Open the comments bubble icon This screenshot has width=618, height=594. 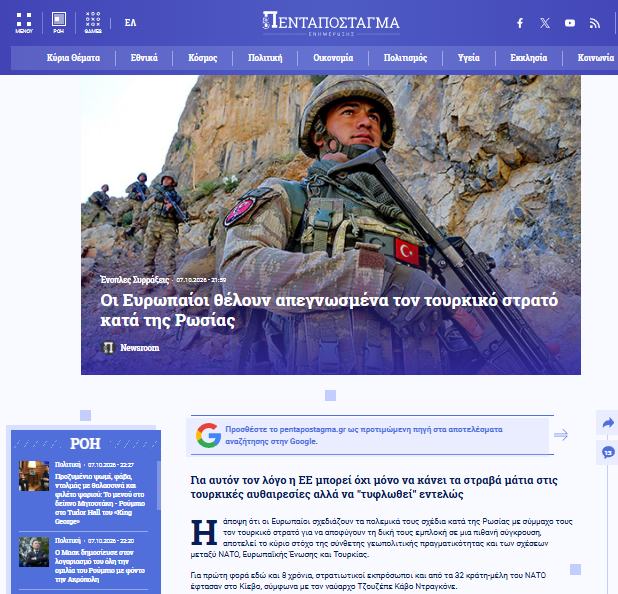(608, 452)
